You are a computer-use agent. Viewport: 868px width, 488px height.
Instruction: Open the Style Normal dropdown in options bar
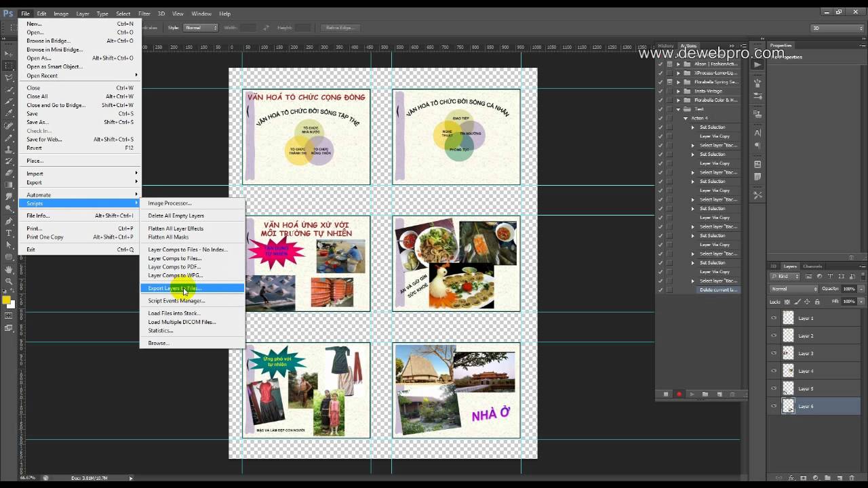pos(201,28)
